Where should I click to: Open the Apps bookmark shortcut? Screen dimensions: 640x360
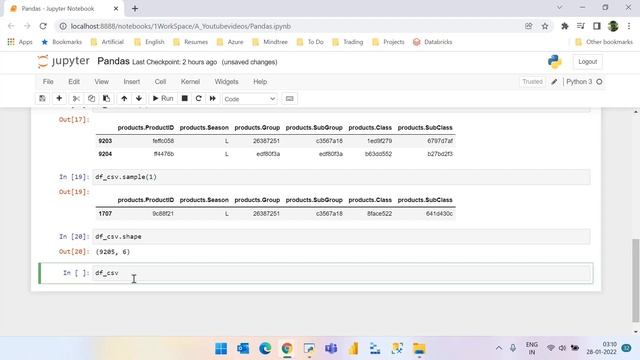(x=20, y=42)
